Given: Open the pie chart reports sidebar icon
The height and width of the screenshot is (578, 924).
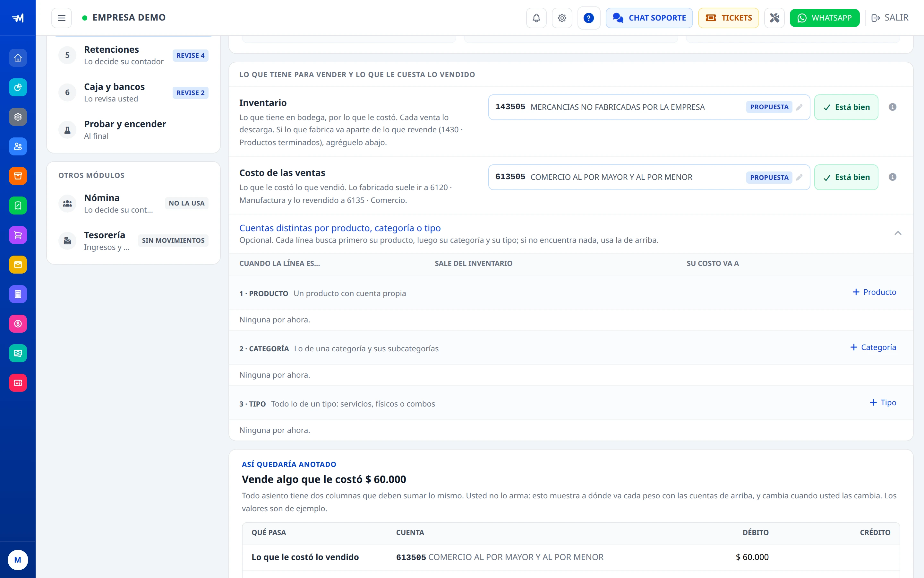Looking at the screenshot, I should click(18, 88).
